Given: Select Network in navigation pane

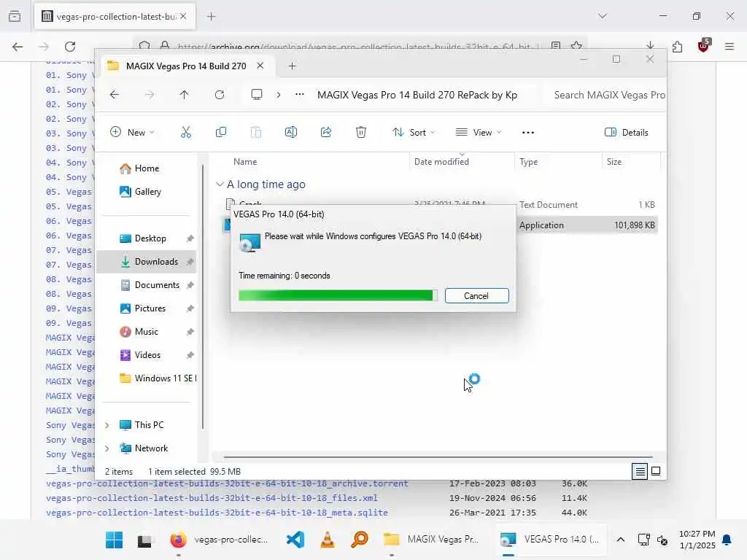Looking at the screenshot, I should coord(151,448).
